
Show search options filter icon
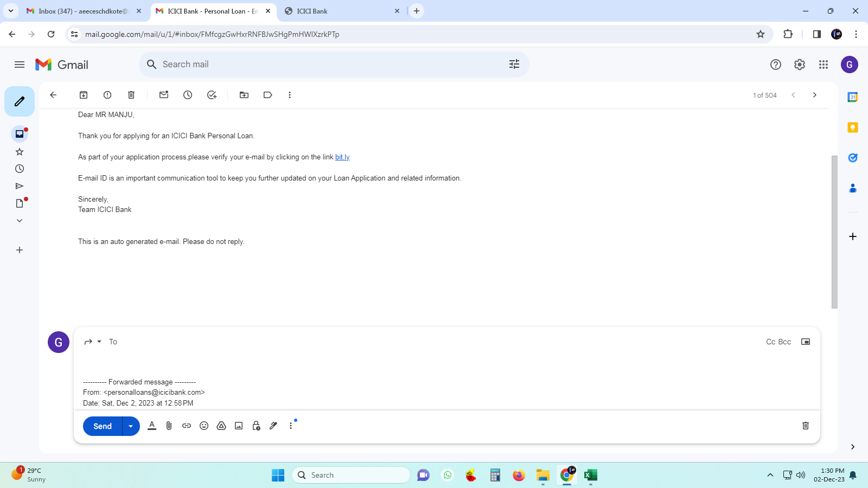pos(514,65)
